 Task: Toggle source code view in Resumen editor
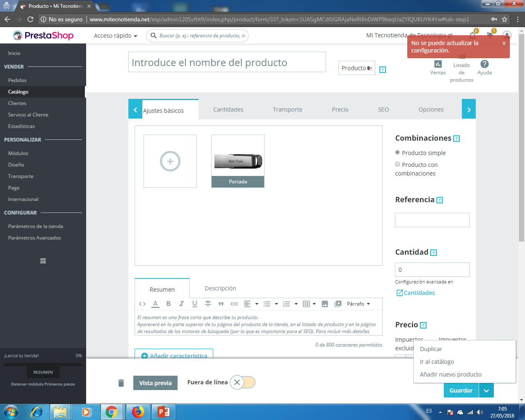click(x=142, y=304)
